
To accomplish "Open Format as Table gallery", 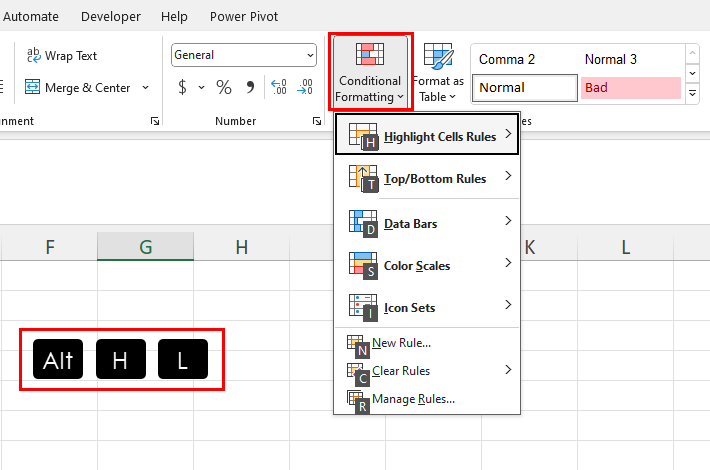I will pos(438,72).
